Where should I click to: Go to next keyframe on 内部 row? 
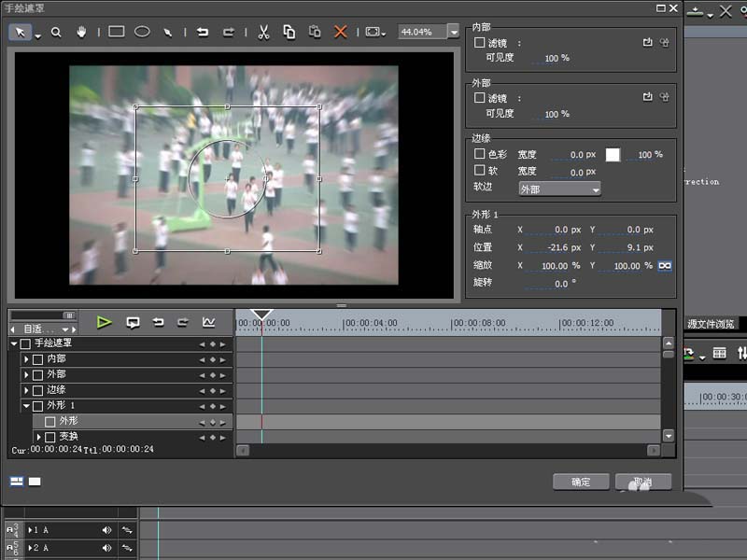[222, 360]
